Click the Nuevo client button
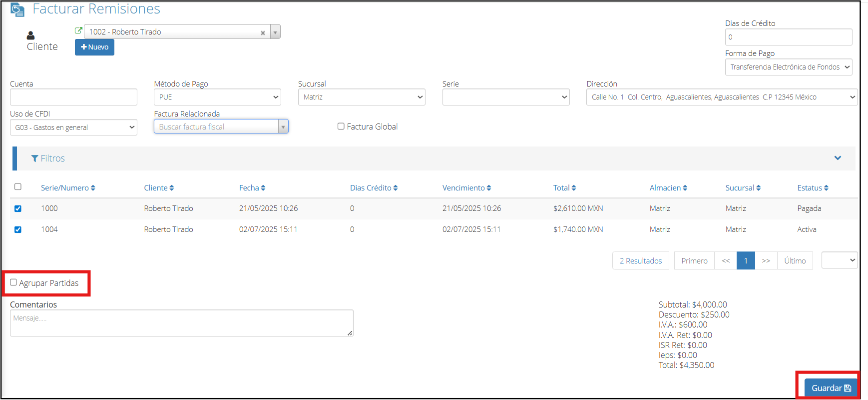 click(x=94, y=47)
